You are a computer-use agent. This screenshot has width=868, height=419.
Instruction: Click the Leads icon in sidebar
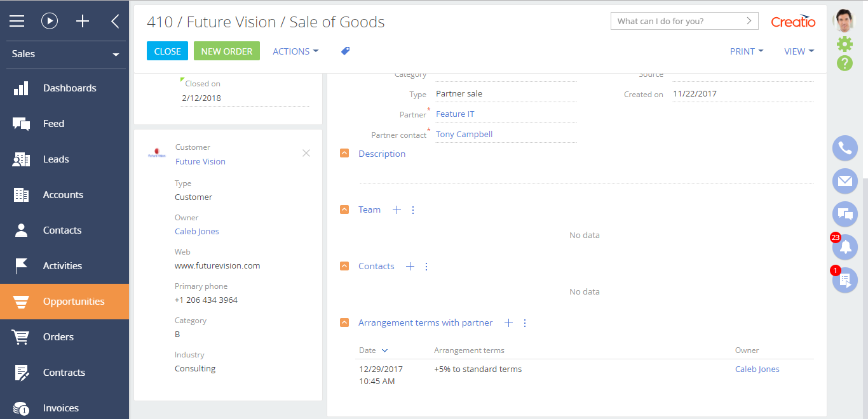[x=21, y=159]
